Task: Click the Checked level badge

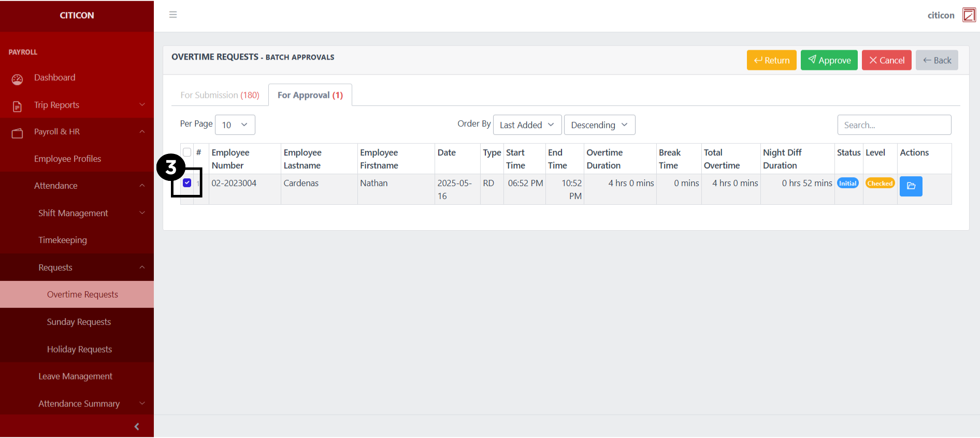Action: point(880,183)
